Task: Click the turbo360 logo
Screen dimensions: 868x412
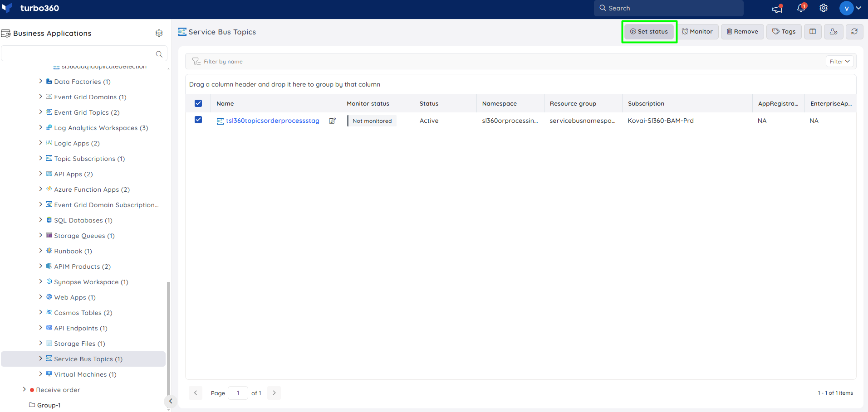Action: point(31,8)
